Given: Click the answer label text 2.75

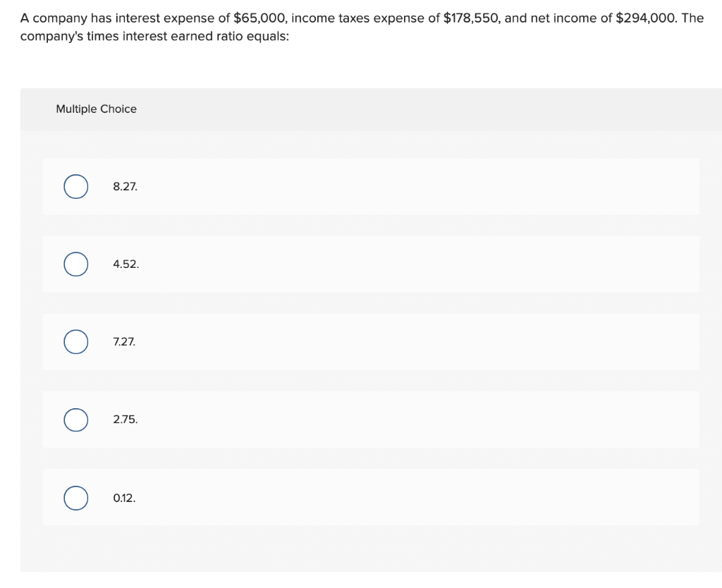Looking at the screenshot, I should click(x=126, y=419).
